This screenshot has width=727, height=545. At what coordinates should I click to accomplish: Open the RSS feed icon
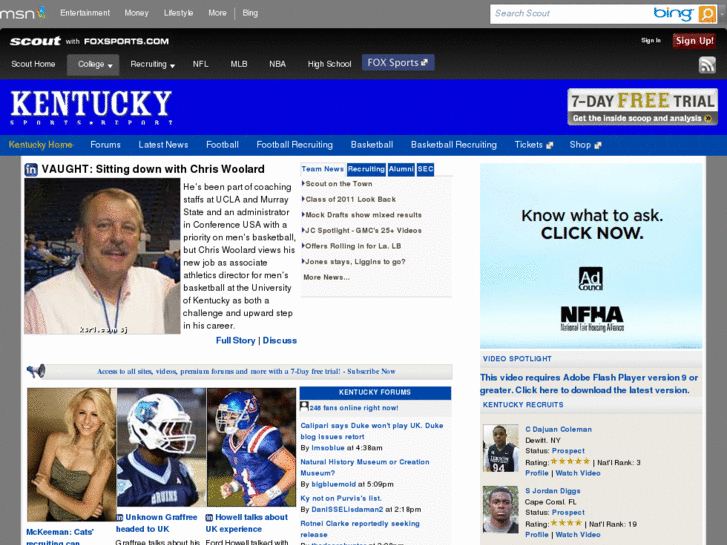(x=707, y=65)
